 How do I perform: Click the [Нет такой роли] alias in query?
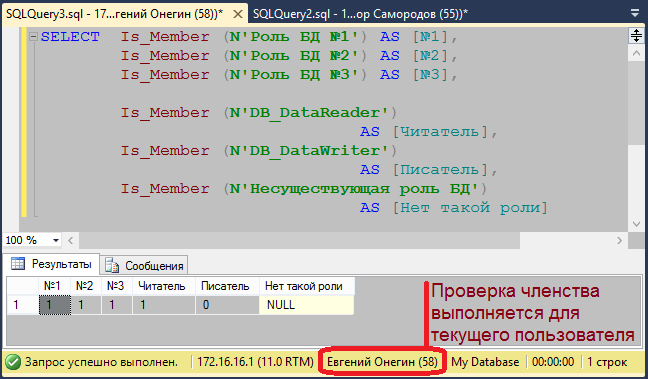469,207
